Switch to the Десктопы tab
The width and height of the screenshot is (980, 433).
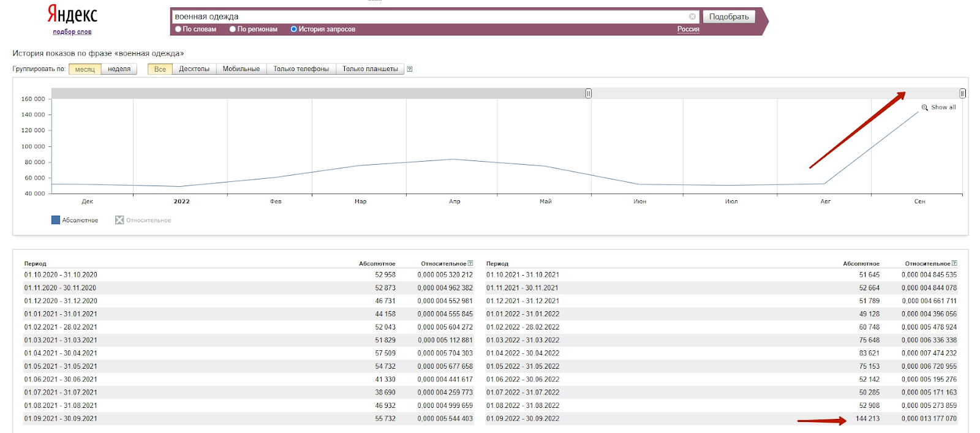[194, 69]
